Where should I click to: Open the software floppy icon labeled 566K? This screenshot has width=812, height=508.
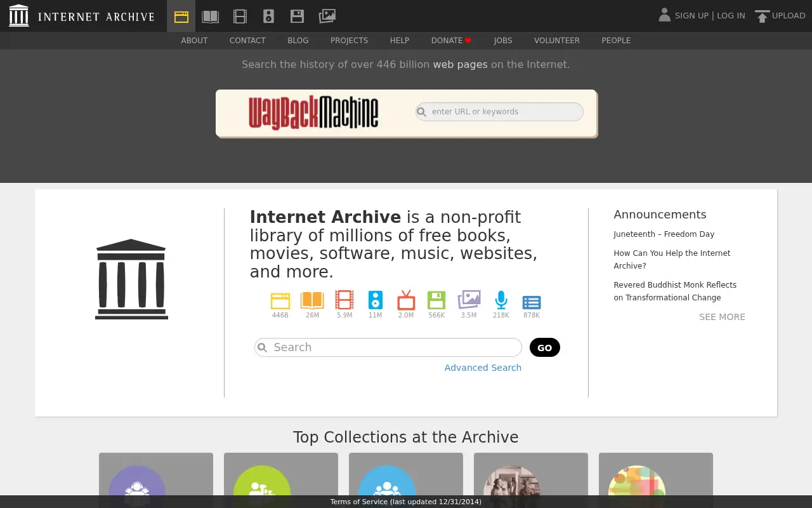coord(436,300)
